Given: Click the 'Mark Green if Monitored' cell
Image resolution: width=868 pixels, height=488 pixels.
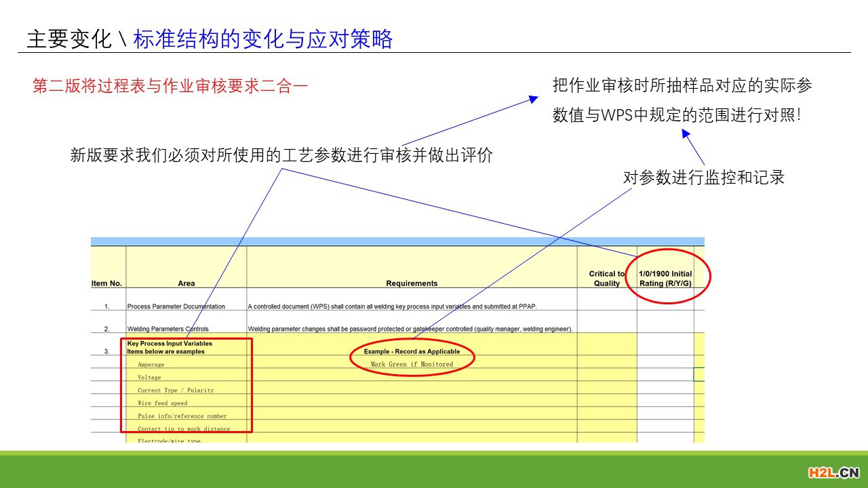Looking at the screenshot, I should pos(412,364).
